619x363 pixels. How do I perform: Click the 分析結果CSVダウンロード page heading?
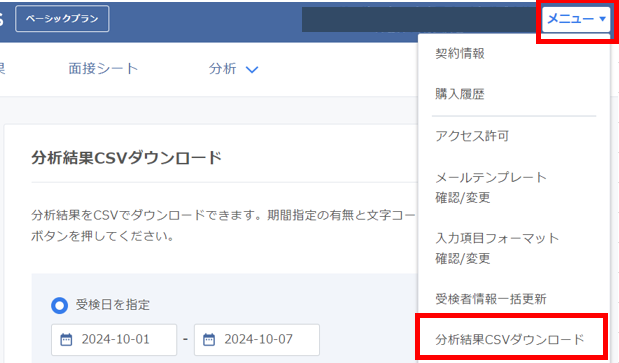[x=126, y=158]
